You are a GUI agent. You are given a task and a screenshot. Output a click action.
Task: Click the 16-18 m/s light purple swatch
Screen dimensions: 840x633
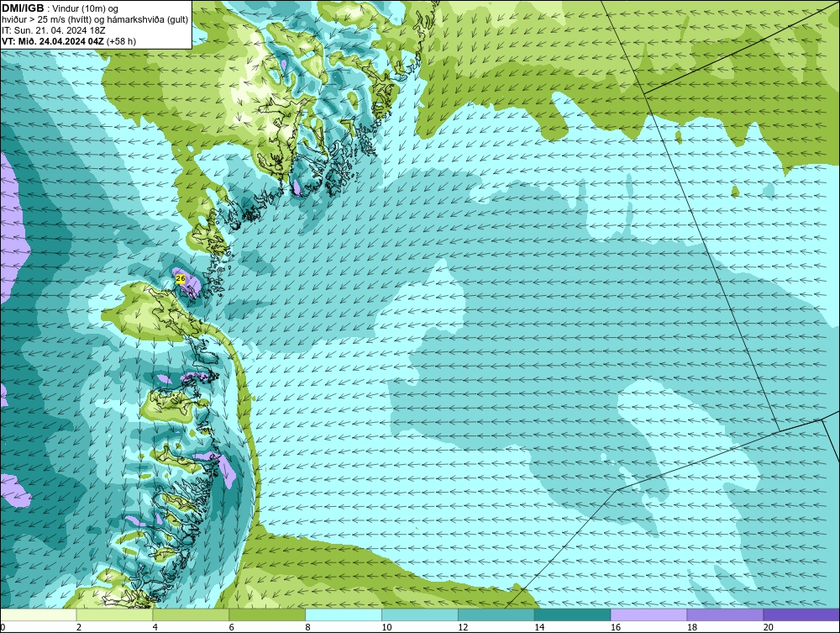point(648,615)
